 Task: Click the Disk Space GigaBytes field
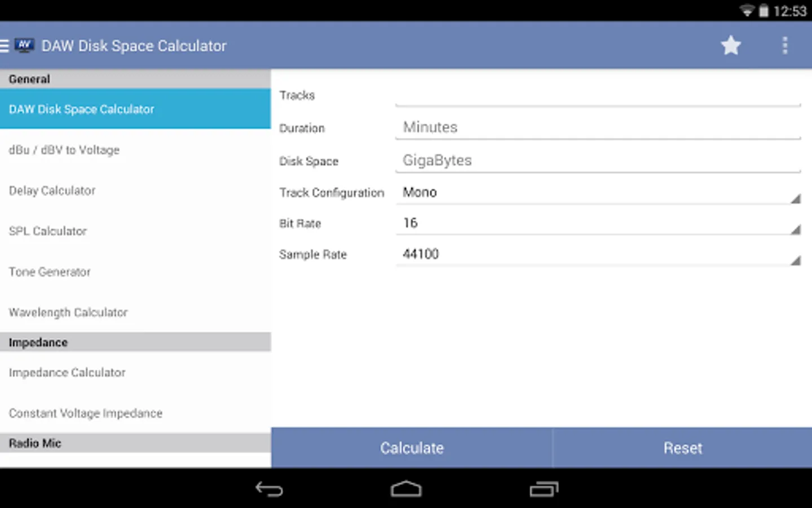coord(598,161)
